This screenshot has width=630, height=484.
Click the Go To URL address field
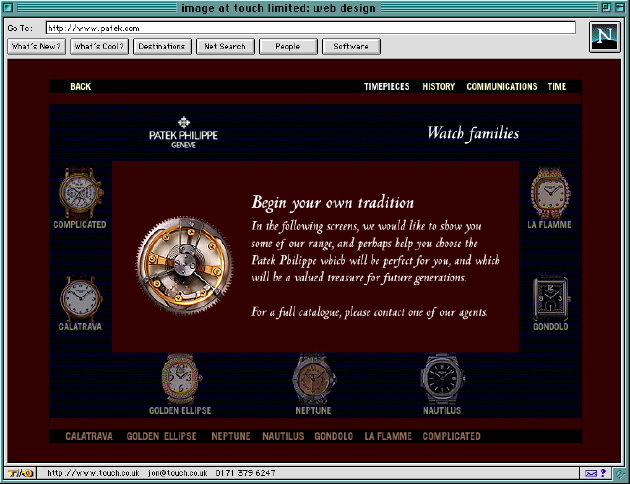point(311,28)
